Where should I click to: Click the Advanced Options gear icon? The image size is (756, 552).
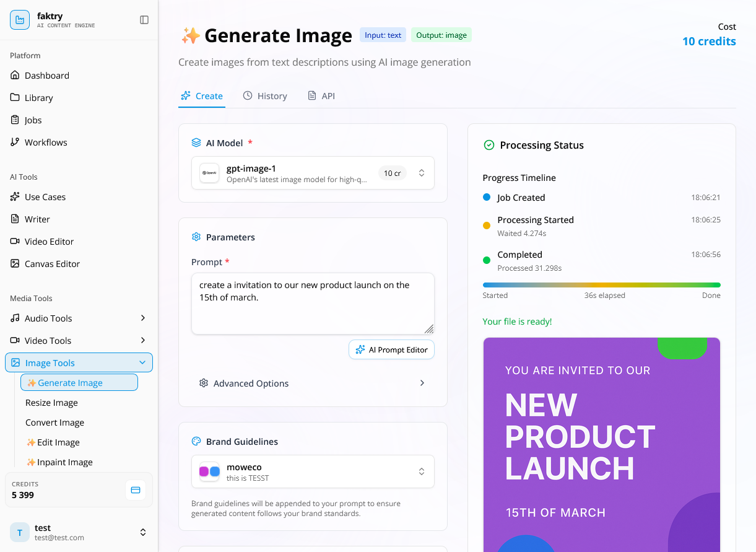(x=204, y=383)
